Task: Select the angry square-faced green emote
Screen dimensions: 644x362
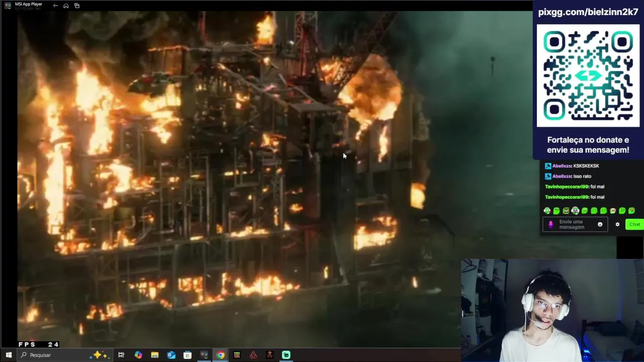Action: point(566,211)
